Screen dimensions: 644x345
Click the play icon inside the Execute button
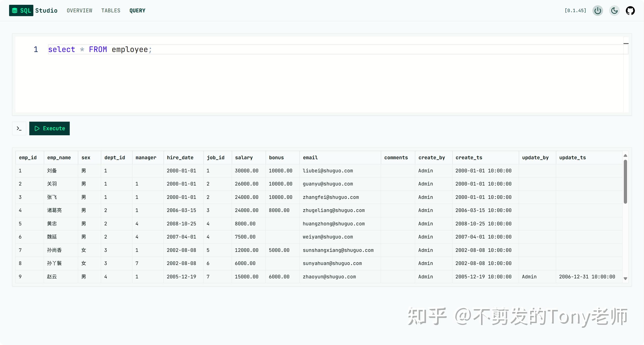pos(37,128)
